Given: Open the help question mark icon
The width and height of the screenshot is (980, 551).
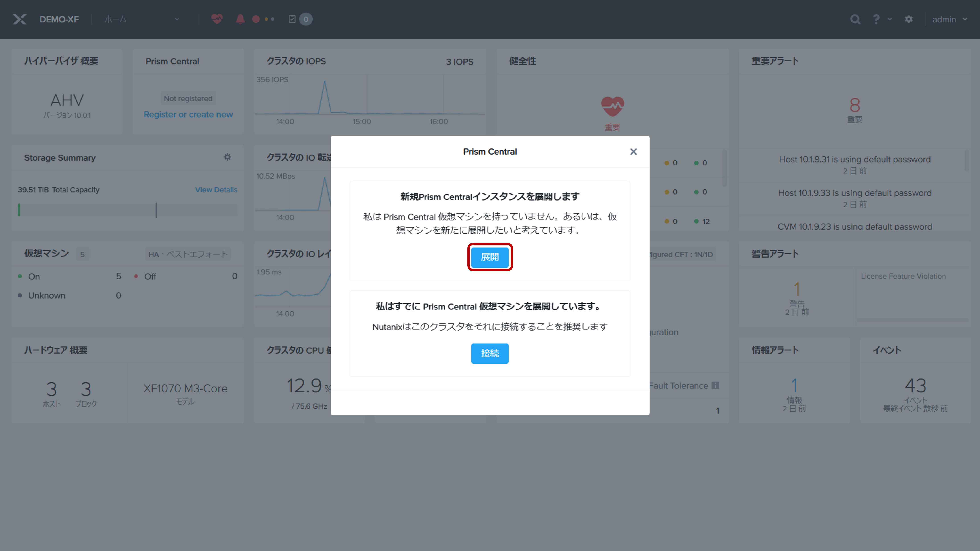Looking at the screenshot, I should point(876,19).
